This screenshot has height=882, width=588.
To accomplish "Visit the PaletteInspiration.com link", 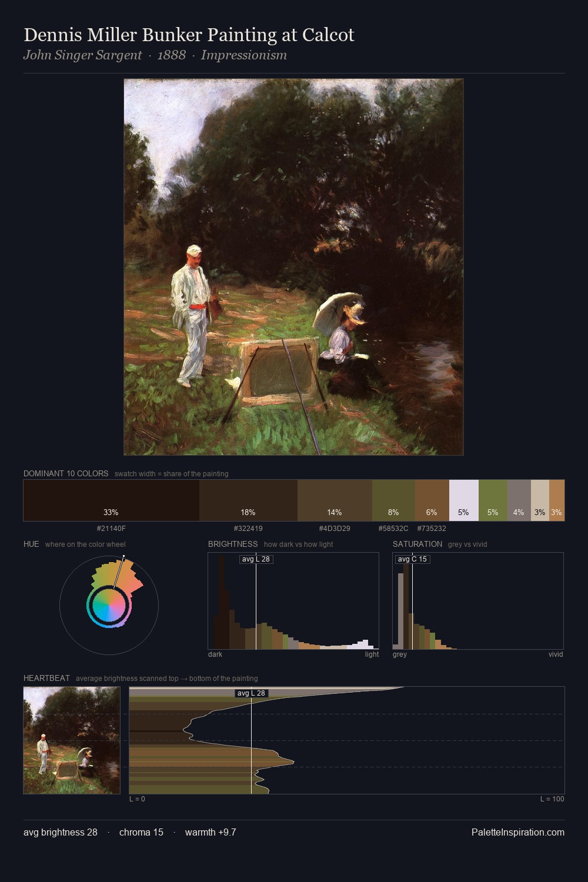I will 518,832.
